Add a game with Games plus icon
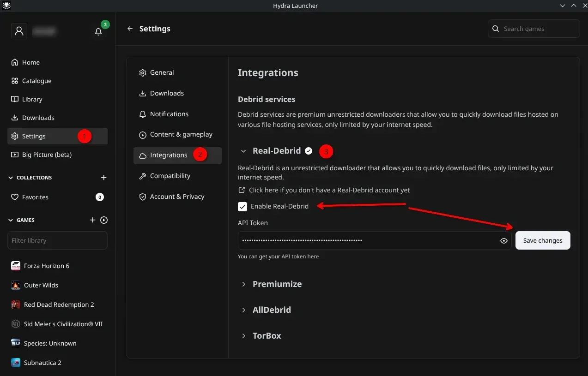 [x=92, y=220]
